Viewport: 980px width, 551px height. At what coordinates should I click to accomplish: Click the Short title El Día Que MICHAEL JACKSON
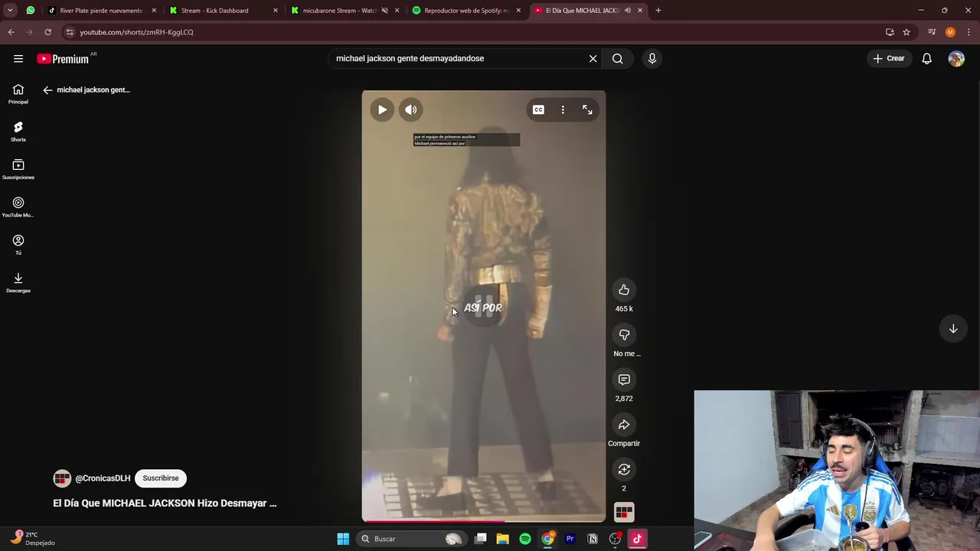tap(165, 503)
